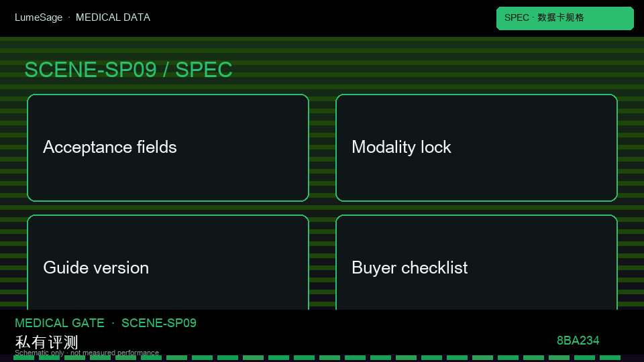The height and width of the screenshot is (362, 644).
Task: Open the Guide version card
Action: click(x=168, y=262)
